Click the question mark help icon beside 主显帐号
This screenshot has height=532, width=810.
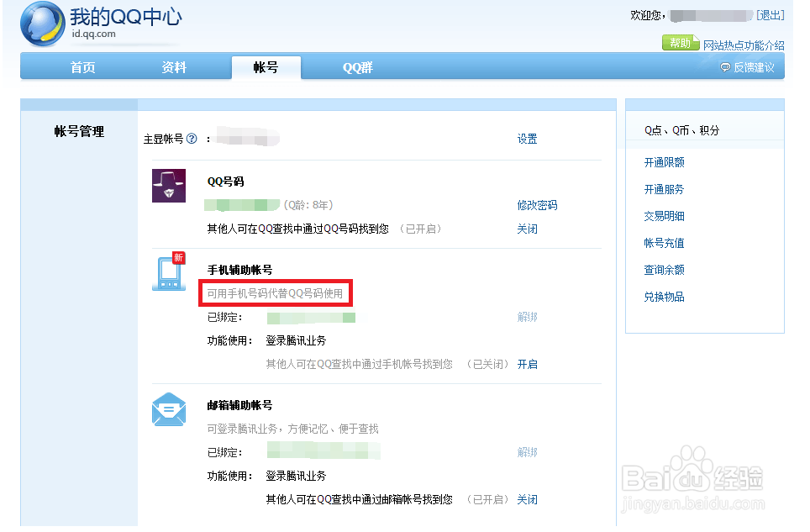pyautogui.click(x=192, y=139)
